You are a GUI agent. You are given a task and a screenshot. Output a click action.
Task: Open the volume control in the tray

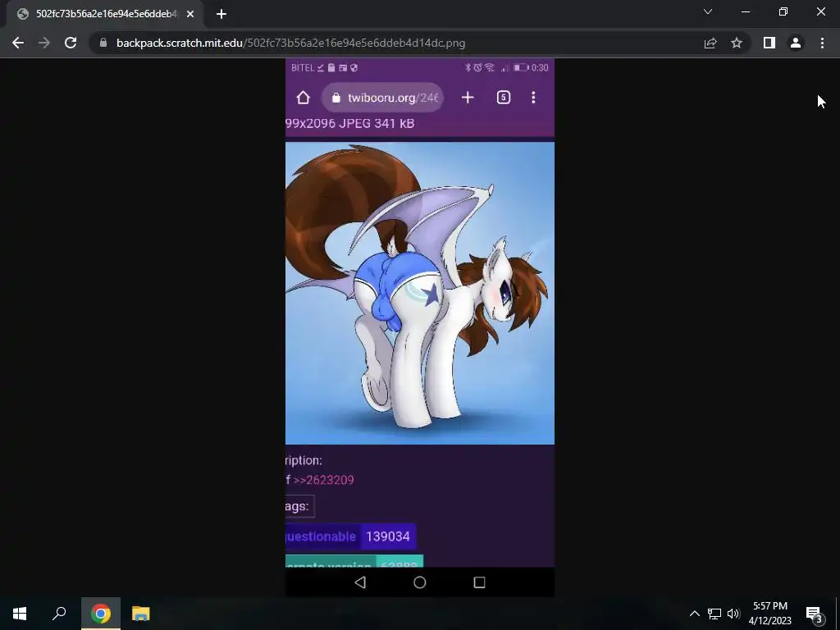pos(733,614)
